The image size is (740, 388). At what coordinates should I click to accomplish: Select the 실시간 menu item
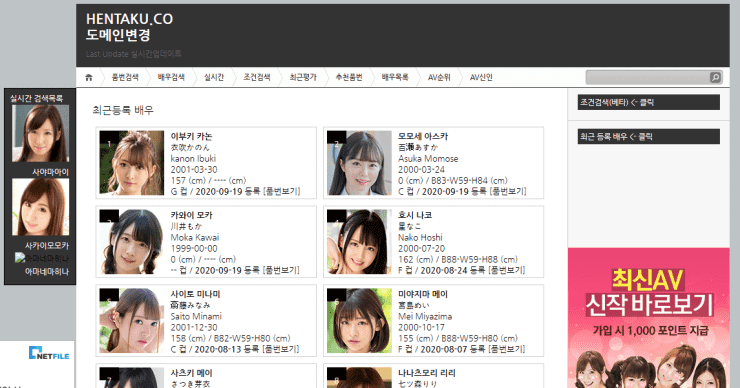click(x=214, y=77)
